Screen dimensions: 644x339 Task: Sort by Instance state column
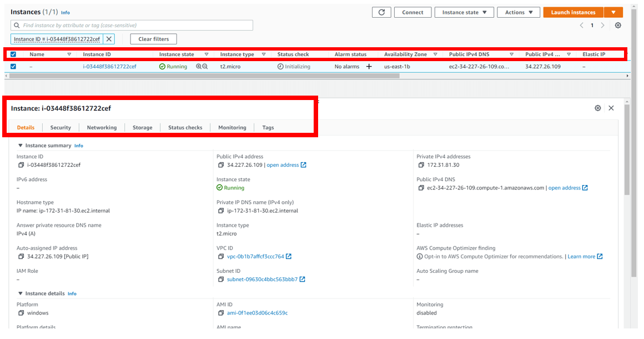[206, 54]
